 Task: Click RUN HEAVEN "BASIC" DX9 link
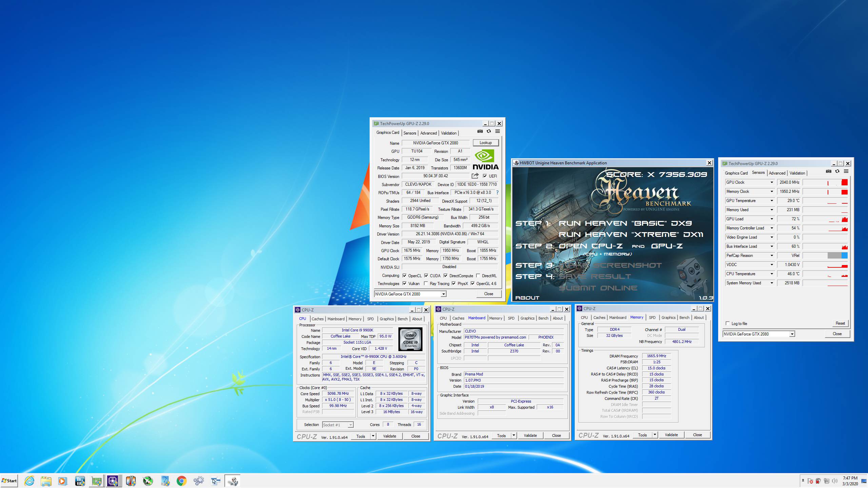tap(625, 223)
